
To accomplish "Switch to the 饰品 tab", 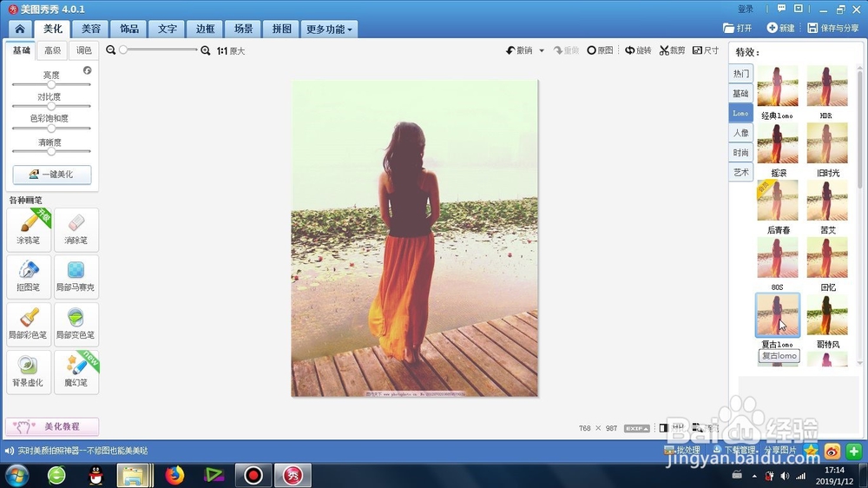I will (x=129, y=29).
